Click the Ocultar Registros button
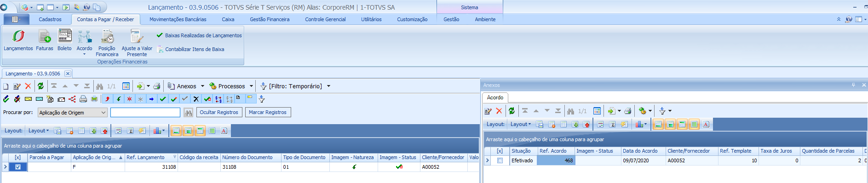The height and width of the screenshot is (183, 868). click(219, 112)
